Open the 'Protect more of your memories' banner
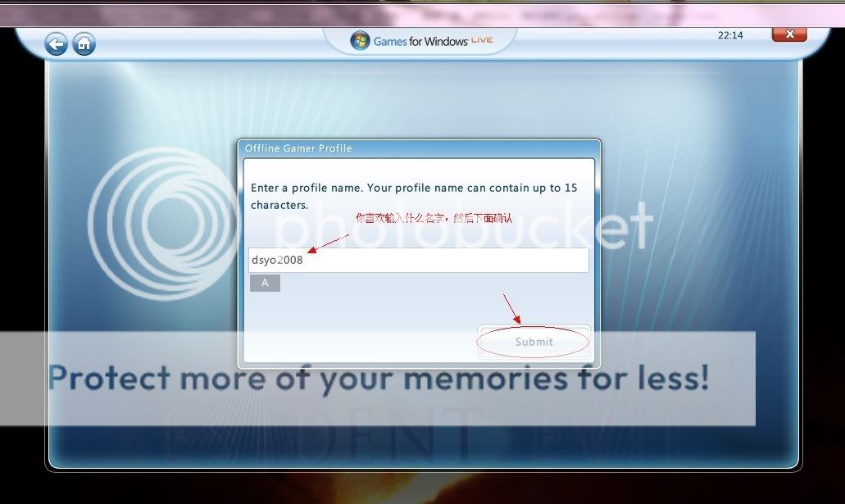This screenshot has width=845, height=504. coord(377,379)
